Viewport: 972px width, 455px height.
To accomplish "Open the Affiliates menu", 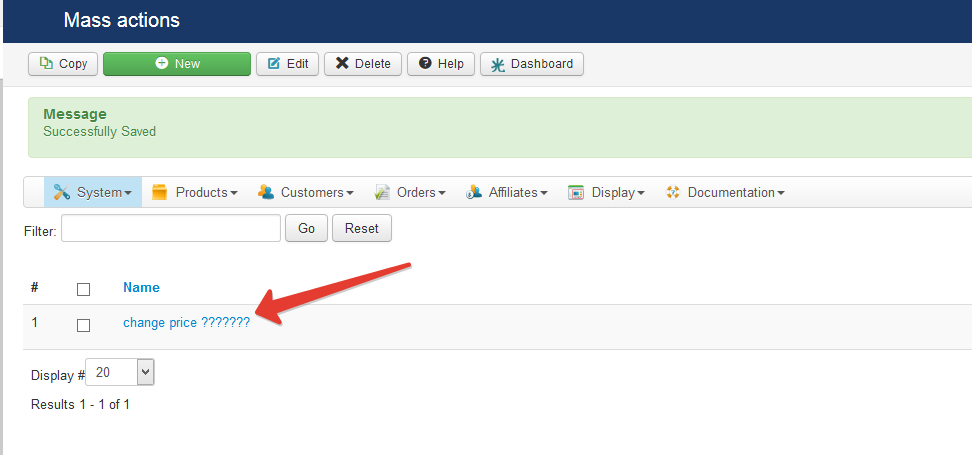I will 506,192.
